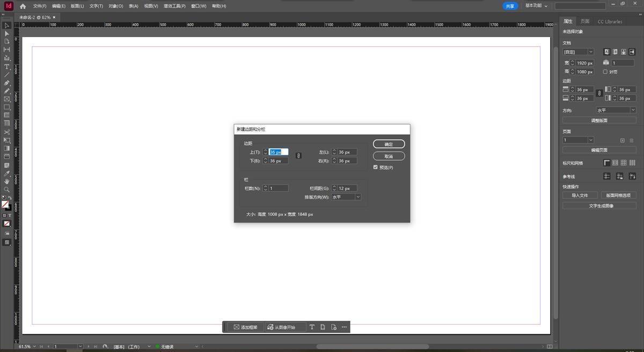Image resolution: width=644 pixels, height=352 pixels.
Task: Choose the Zoom magnifier tool
Action: click(x=7, y=190)
